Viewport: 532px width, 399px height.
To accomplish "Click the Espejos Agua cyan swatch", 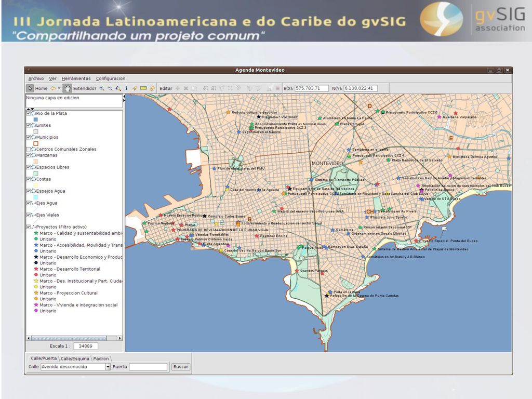I will (36, 197).
